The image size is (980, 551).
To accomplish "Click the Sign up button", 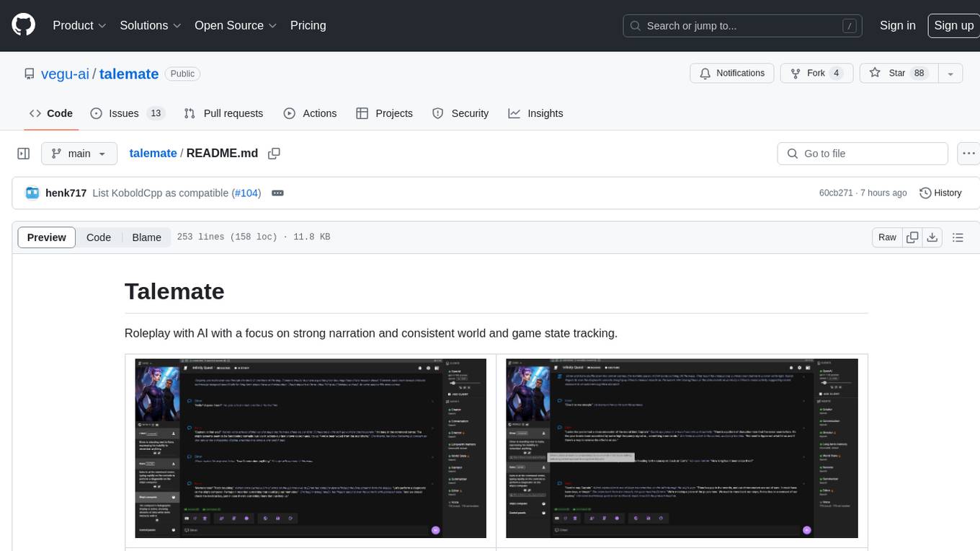I will point(953,25).
